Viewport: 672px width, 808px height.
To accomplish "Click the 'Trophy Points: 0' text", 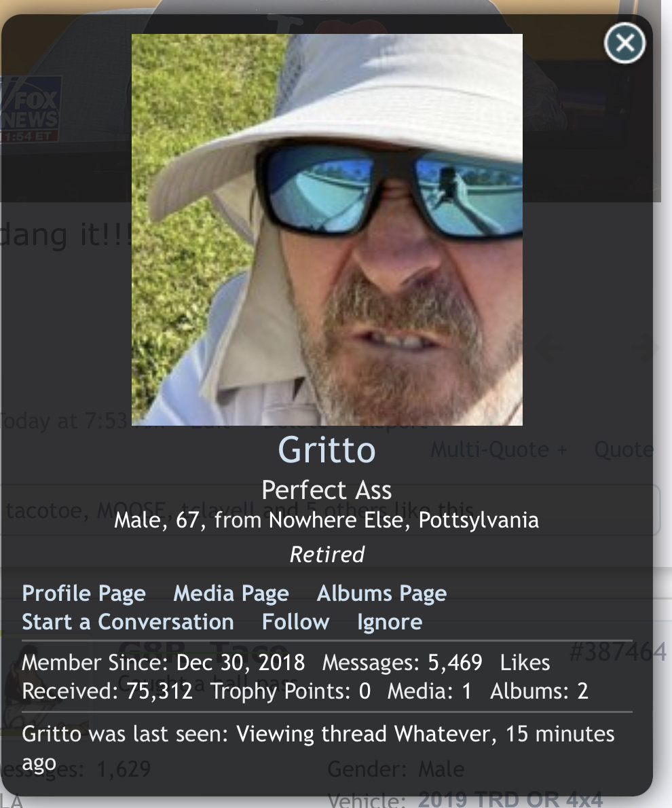I will pyautogui.click(x=291, y=691).
